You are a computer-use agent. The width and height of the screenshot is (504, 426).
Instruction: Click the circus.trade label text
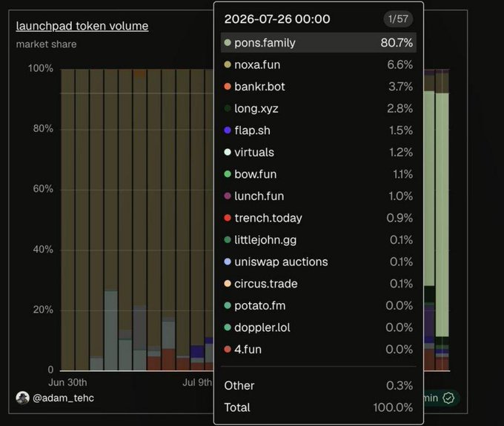pyautogui.click(x=266, y=284)
